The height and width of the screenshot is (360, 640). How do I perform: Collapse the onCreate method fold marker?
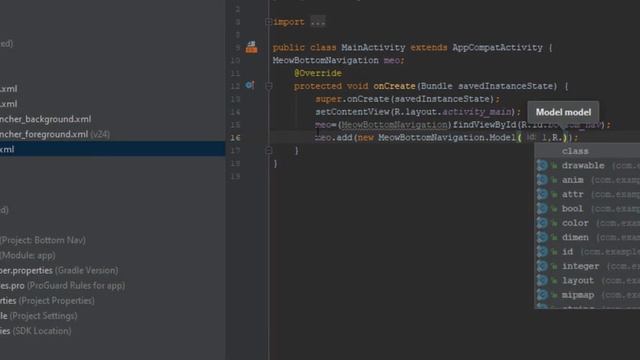[268, 86]
